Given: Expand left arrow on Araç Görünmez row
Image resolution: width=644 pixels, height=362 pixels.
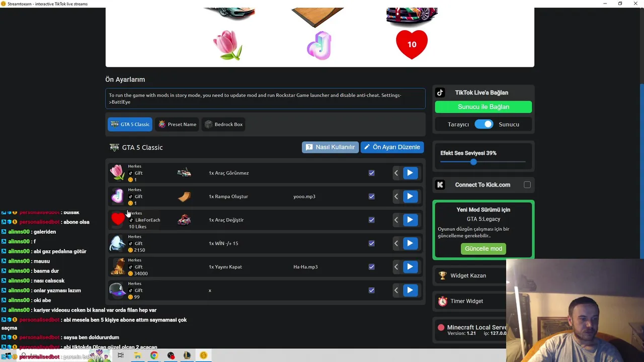Looking at the screenshot, I should 396,173.
